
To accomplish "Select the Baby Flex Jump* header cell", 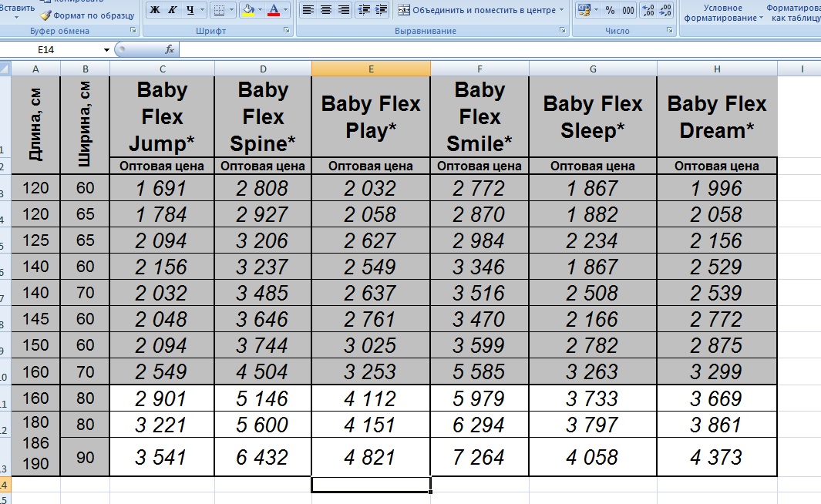I will 162,116.
